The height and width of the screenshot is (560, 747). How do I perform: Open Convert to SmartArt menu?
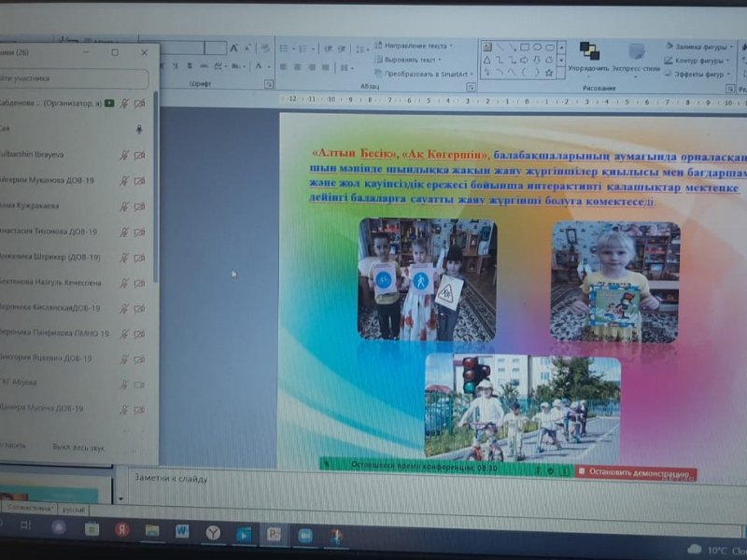pyautogui.click(x=417, y=74)
